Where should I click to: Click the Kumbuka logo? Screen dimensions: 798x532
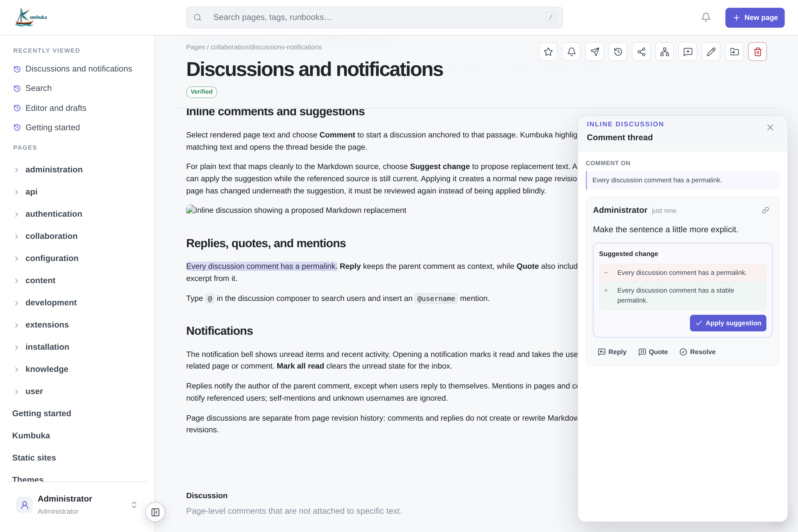click(31, 17)
